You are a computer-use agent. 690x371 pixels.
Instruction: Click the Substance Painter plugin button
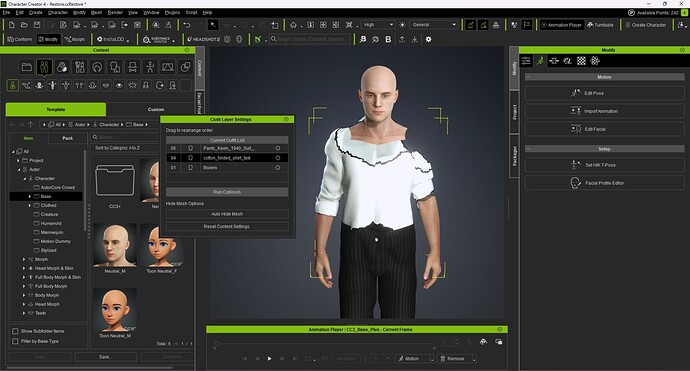click(x=156, y=40)
